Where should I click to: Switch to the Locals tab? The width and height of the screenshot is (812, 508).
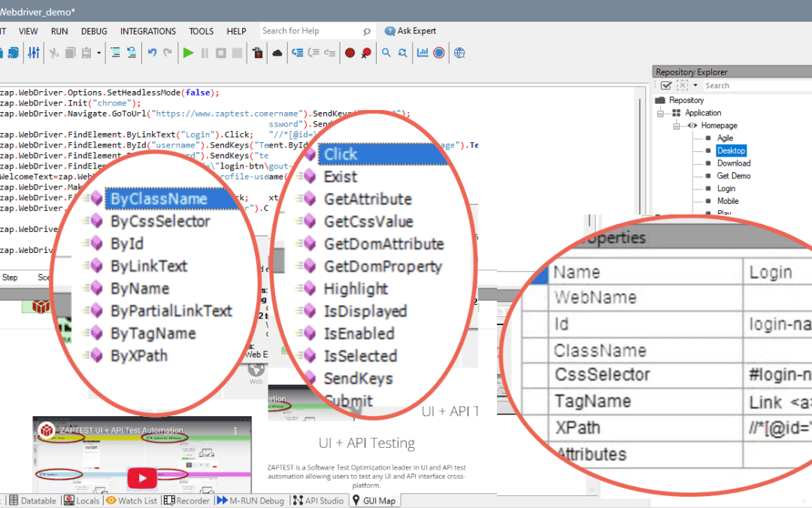[81, 500]
